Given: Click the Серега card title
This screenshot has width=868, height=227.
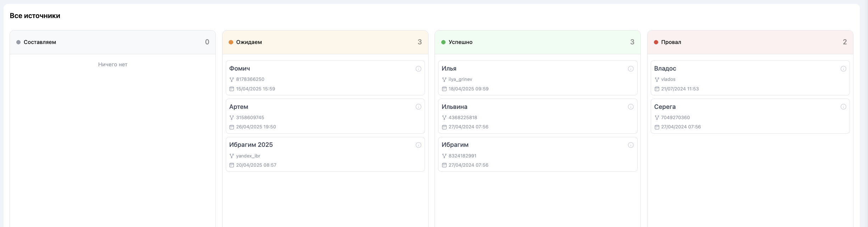Looking at the screenshot, I should [x=665, y=107].
